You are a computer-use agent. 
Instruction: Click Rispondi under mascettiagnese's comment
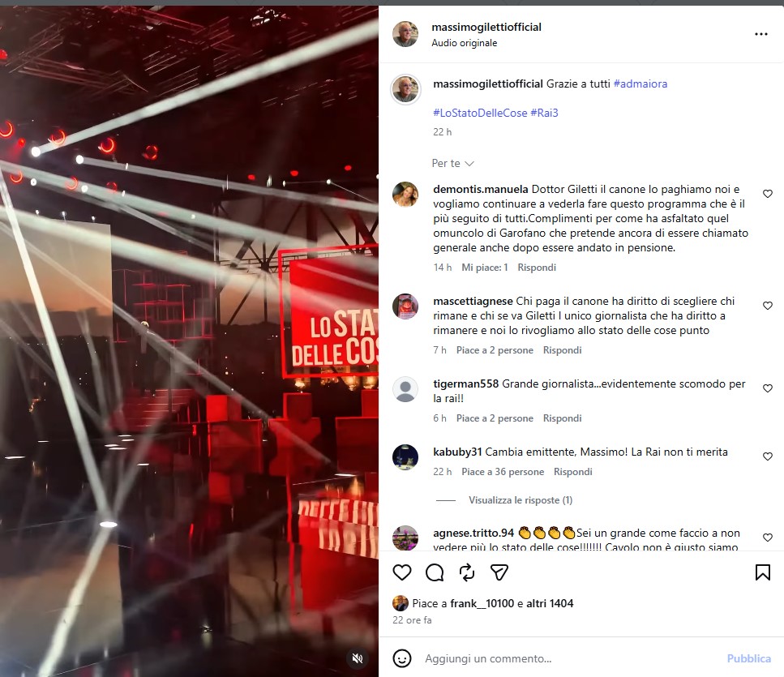pyautogui.click(x=563, y=350)
